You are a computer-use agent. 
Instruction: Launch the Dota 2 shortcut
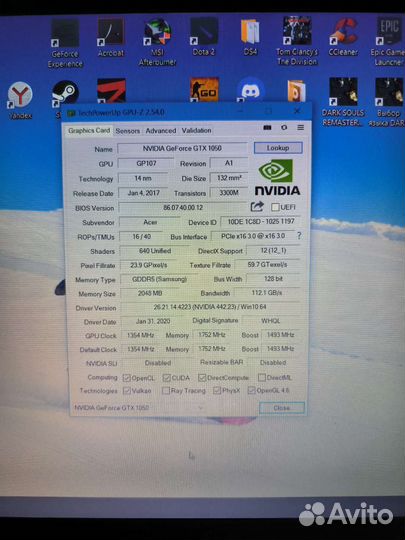tap(204, 37)
